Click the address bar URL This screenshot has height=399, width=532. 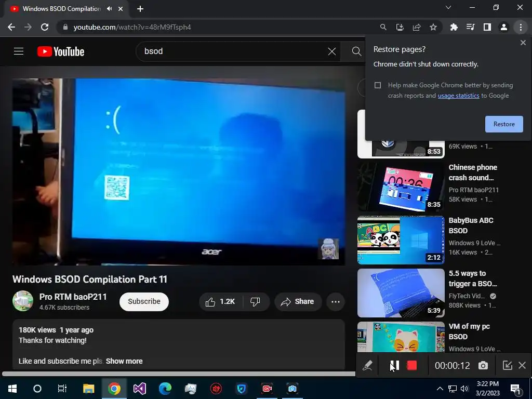[x=132, y=27]
